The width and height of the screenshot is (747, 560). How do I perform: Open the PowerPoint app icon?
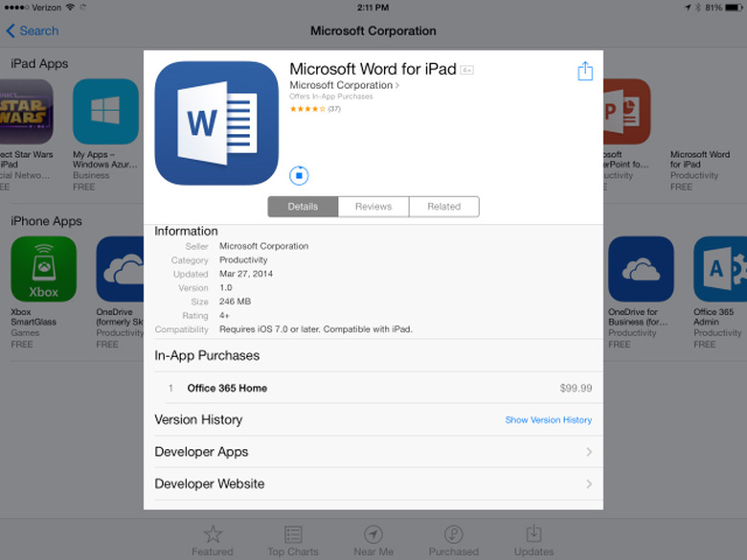[627, 111]
